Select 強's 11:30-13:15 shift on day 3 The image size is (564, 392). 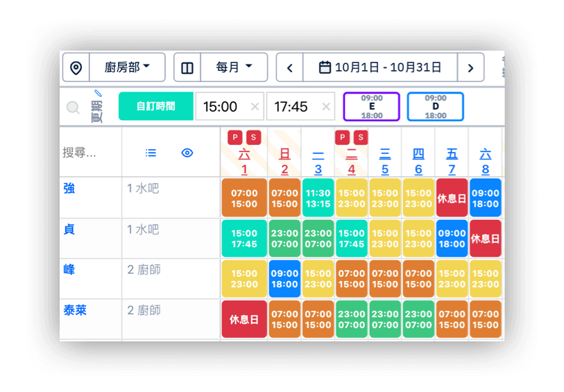click(x=318, y=198)
